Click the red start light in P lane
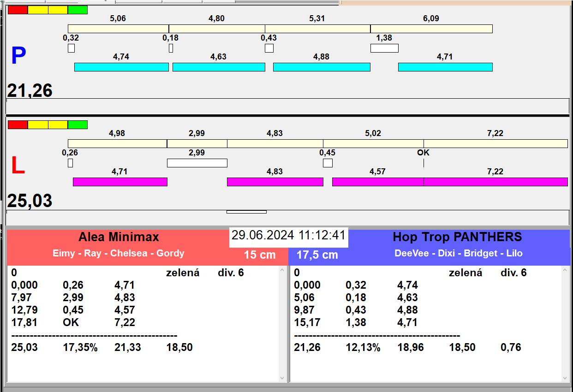This screenshot has width=573, height=392. 18,10
